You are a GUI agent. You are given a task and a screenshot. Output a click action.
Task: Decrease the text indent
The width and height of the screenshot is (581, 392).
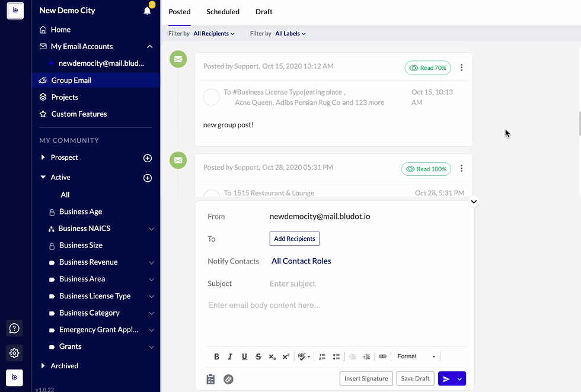(x=352, y=356)
